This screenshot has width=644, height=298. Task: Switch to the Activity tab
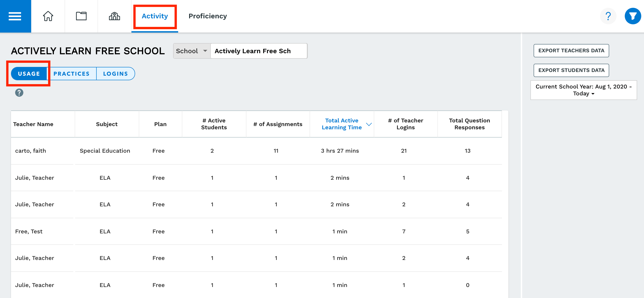[x=155, y=16]
